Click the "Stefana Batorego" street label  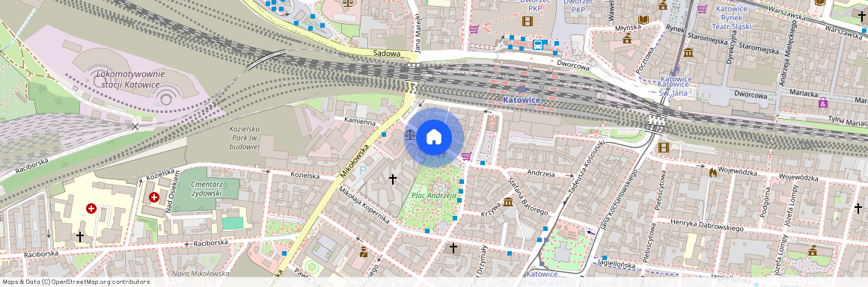click(528, 197)
